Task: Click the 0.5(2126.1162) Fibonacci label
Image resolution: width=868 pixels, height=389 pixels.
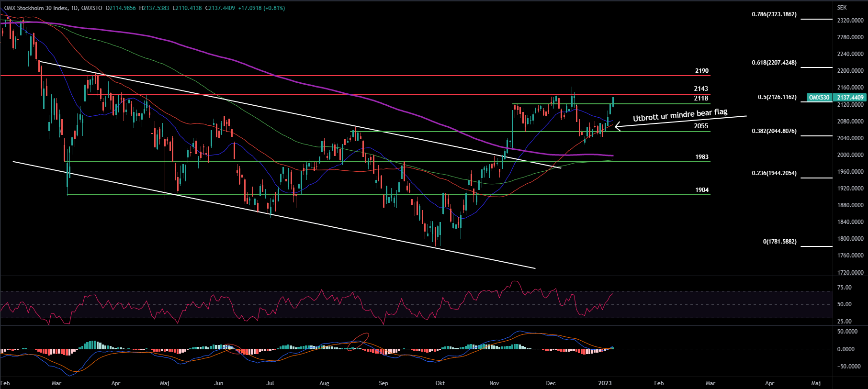Action: click(x=777, y=97)
